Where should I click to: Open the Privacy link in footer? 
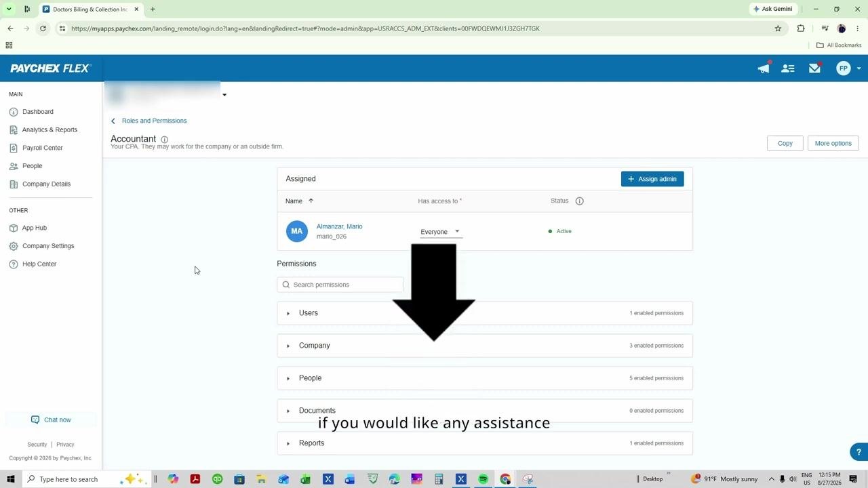tap(65, 445)
